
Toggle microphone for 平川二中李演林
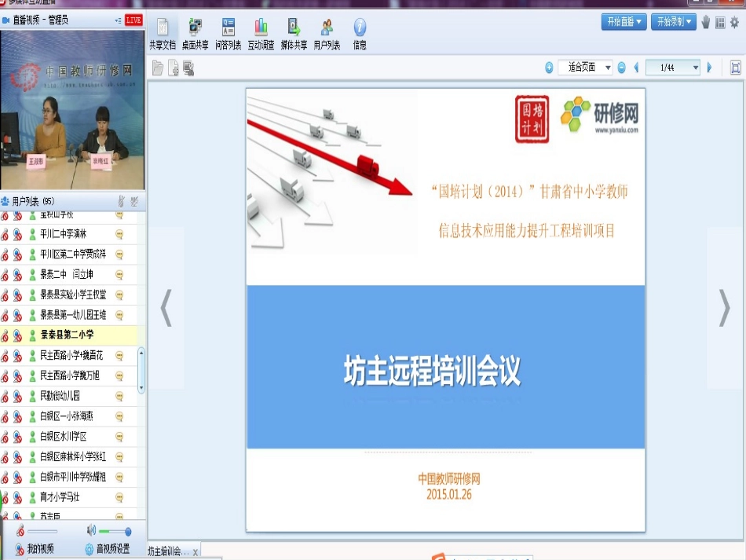[x=5, y=234]
